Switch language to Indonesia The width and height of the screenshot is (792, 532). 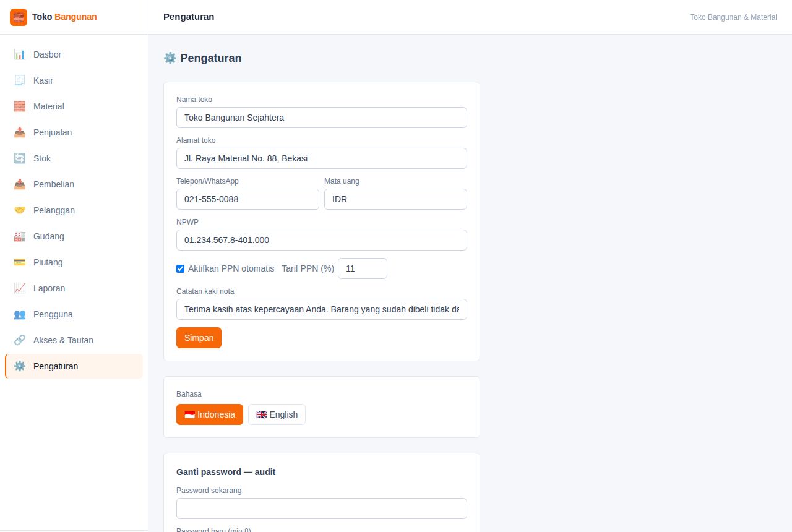click(x=210, y=414)
